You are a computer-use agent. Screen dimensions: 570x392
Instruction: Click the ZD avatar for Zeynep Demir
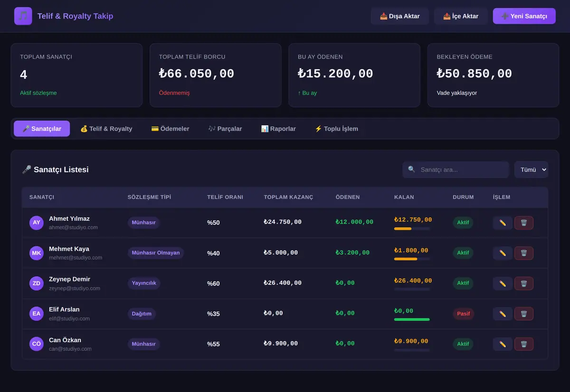tap(37, 283)
